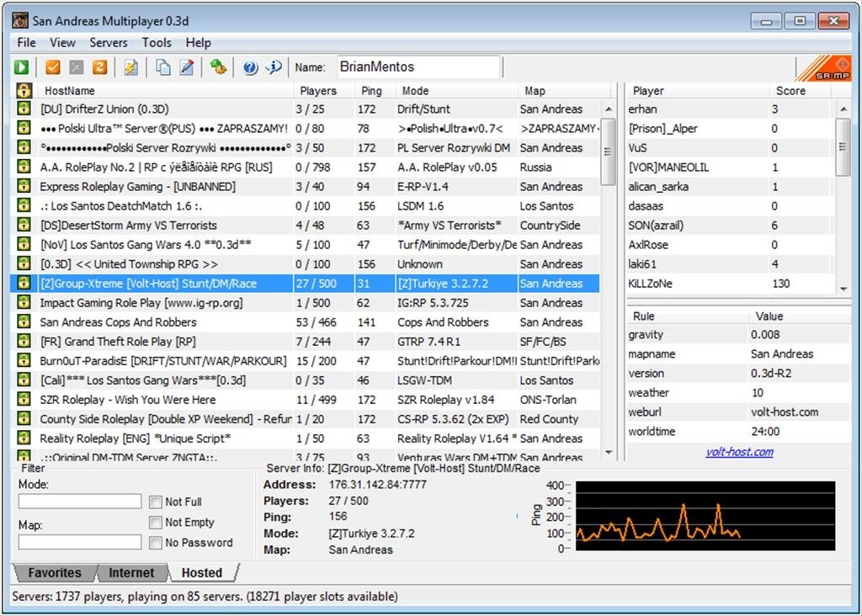The width and height of the screenshot is (862, 616).
Task: Click the down arrow of the player list scrollbar
Action: 843,289
